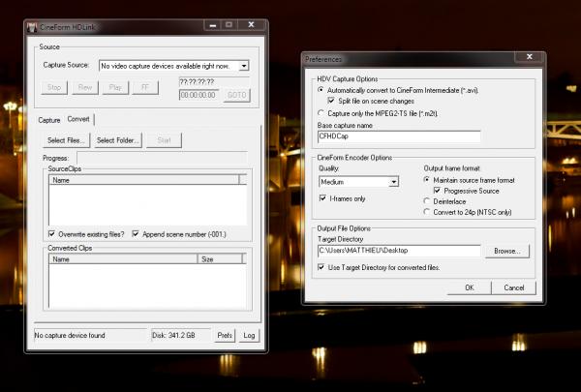The width and height of the screenshot is (581, 392).
Task: Toggle I-frames only checkbox
Action: 322,198
